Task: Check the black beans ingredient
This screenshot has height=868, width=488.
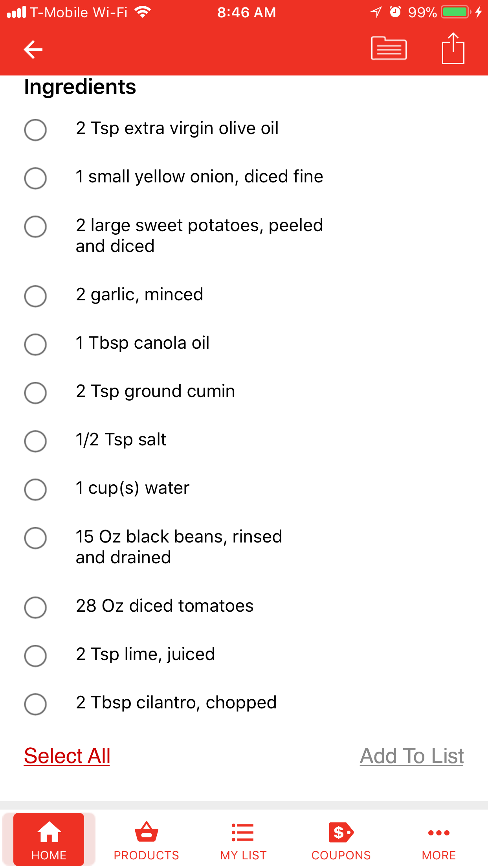Action: click(35, 538)
